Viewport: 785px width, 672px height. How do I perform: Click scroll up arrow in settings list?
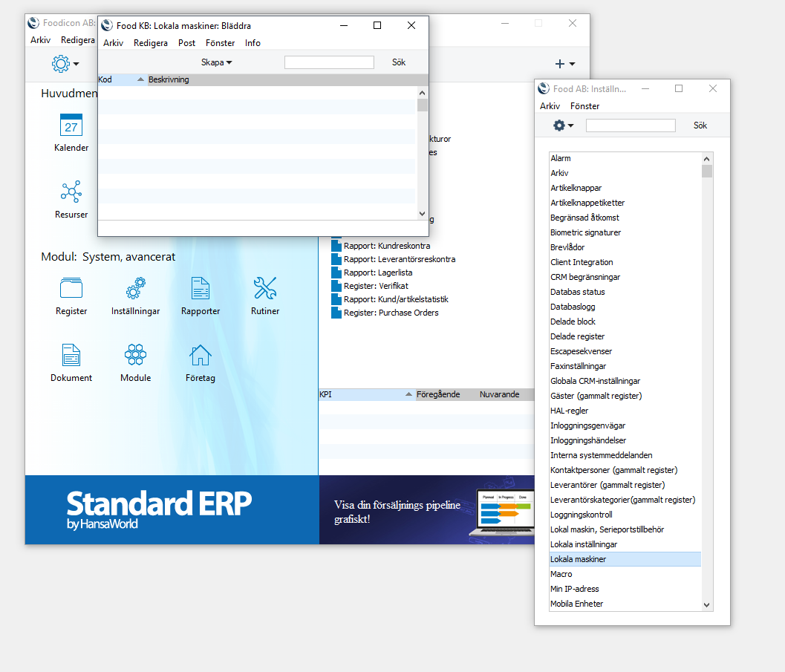(706, 159)
